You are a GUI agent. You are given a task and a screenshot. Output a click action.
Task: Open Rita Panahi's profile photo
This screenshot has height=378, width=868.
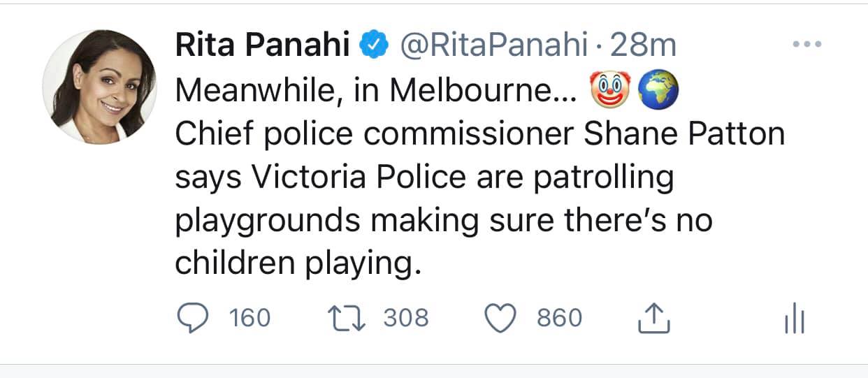[x=100, y=87]
